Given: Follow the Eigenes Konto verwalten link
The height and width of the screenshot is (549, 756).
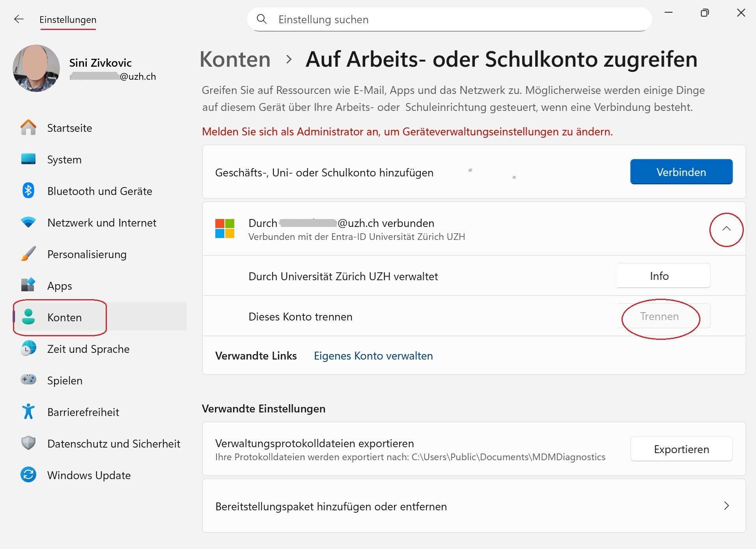Looking at the screenshot, I should [373, 356].
